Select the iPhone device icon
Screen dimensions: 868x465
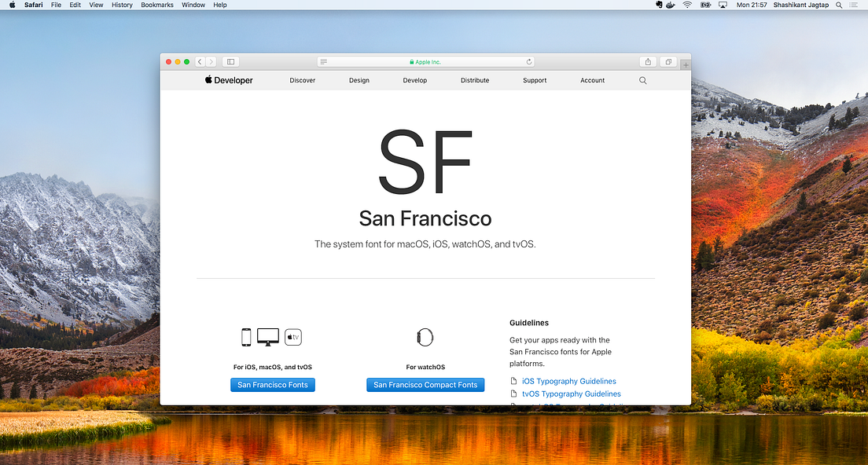point(245,336)
